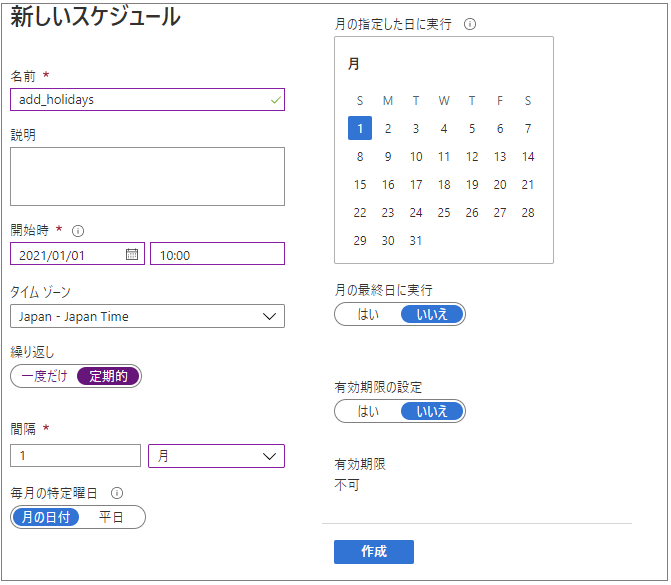Image resolution: width=671 pixels, height=585 pixels.
Task: Show info tooltip next to 開始時
Action: [x=78, y=231]
